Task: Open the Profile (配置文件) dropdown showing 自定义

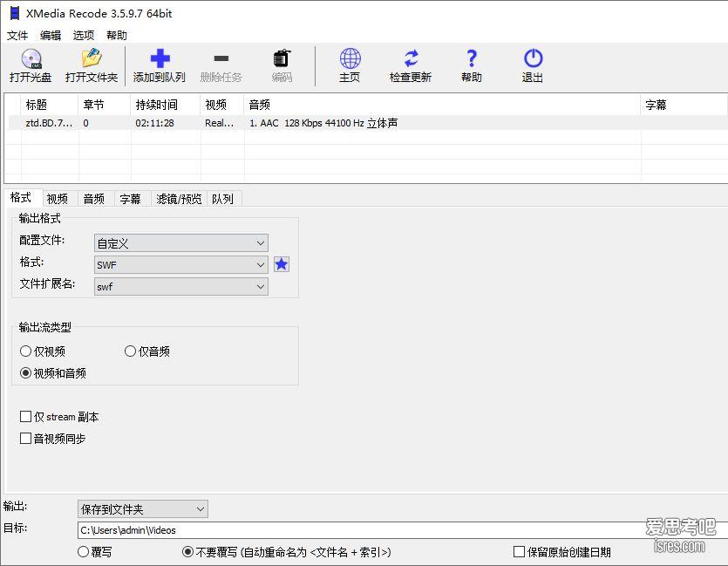Action: (x=181, y=242)
